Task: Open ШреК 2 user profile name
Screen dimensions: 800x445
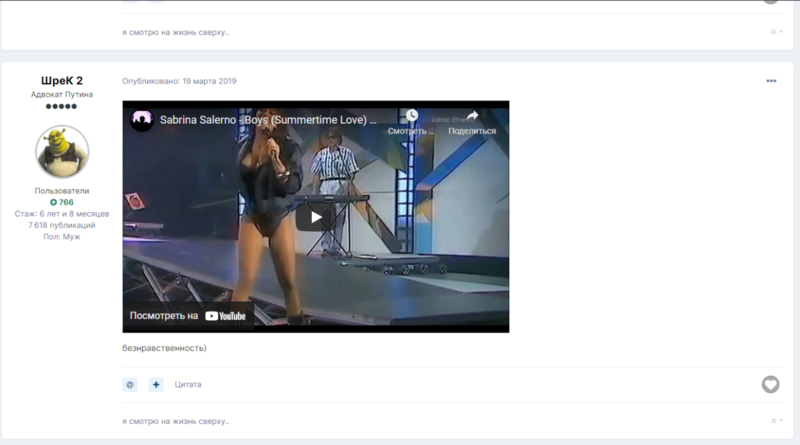Action: coord(62,81)
